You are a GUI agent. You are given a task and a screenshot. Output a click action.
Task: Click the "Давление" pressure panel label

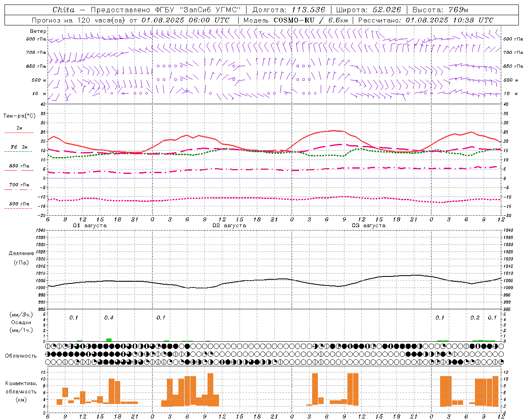point(21,253)
